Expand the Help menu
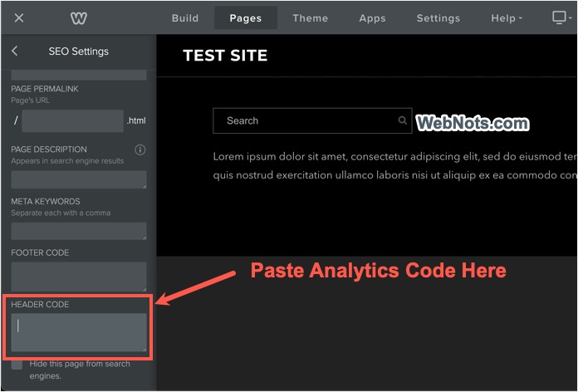 coord(507,18)
